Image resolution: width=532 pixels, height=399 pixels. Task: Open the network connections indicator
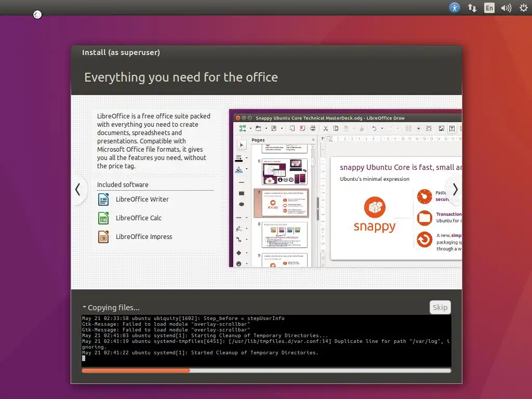472,8
